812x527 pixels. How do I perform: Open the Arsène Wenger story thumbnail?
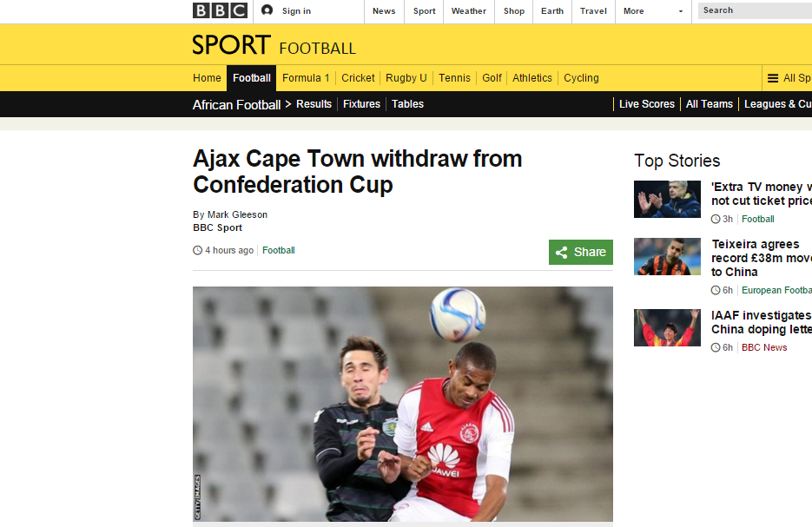point(667,200)
